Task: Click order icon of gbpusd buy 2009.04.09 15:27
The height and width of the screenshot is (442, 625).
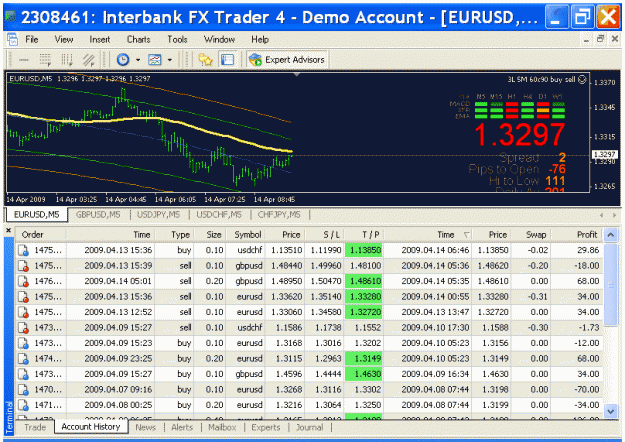Action: [24, 374]
